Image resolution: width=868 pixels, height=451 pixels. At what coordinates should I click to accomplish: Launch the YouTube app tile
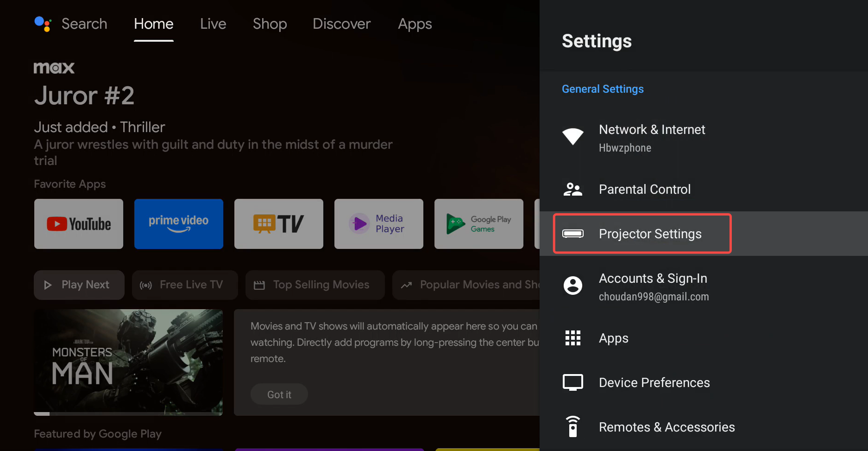tap(79, 224)
